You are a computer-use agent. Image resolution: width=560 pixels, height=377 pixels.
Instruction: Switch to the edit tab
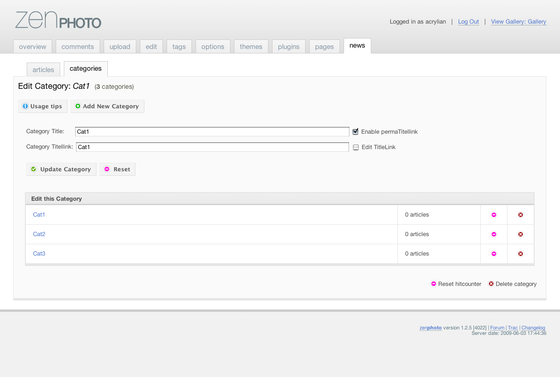point(151,47)
